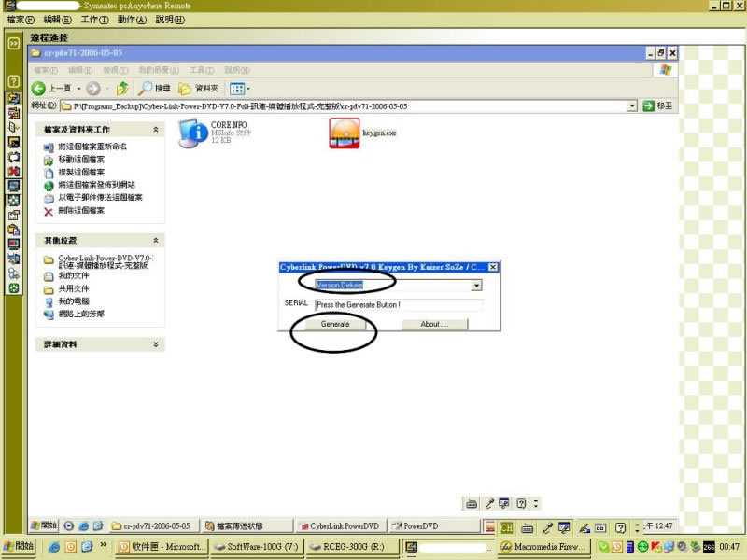Switch to Macromedia Firew... taskbar button
Image resolution: width=747 pixels, height=560 pixels.
(x=544, y=547)
